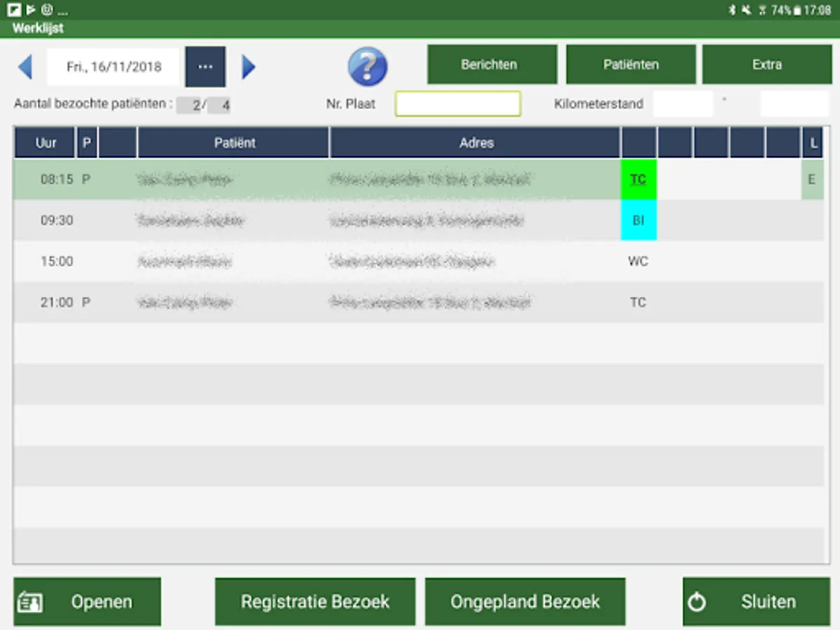Click the green TC status cell
This screenshot has width=840, height=630.
(638, 179)
